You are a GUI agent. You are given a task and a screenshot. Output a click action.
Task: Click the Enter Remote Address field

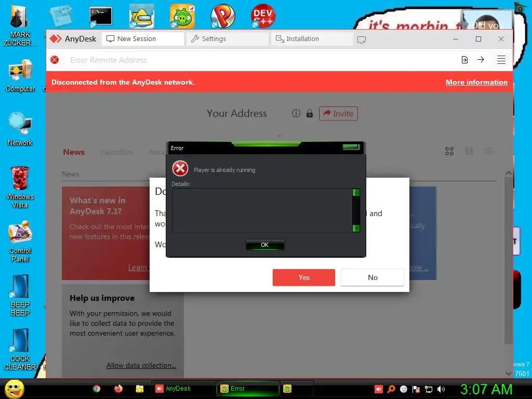(258, 60)
